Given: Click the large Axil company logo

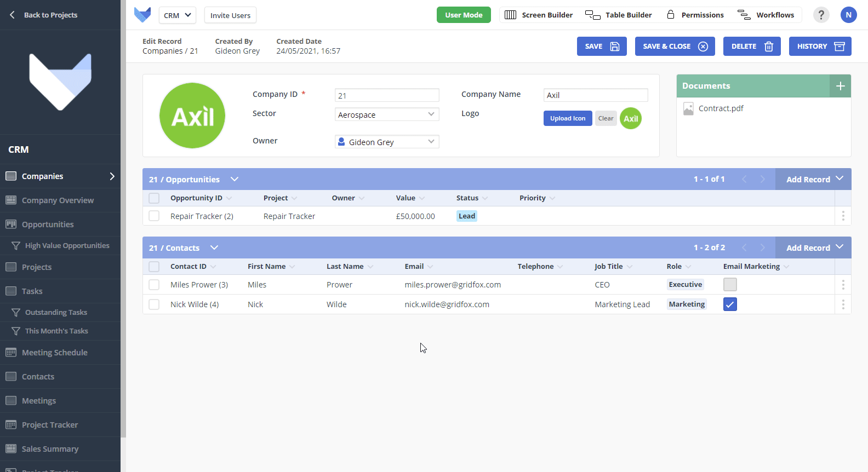Looking at the screenshot, I should coord(192,116).
